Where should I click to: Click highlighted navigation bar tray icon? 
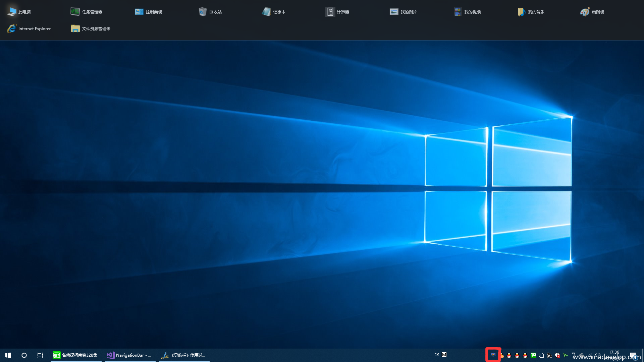[x=493, y=355]
